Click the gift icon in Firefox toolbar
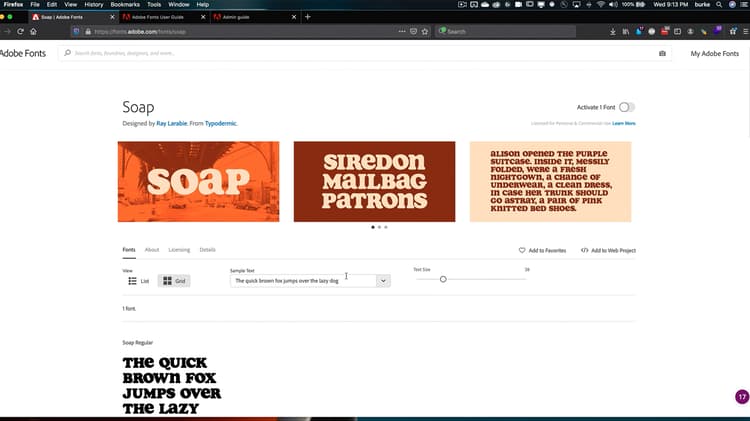 click(733, 32)
